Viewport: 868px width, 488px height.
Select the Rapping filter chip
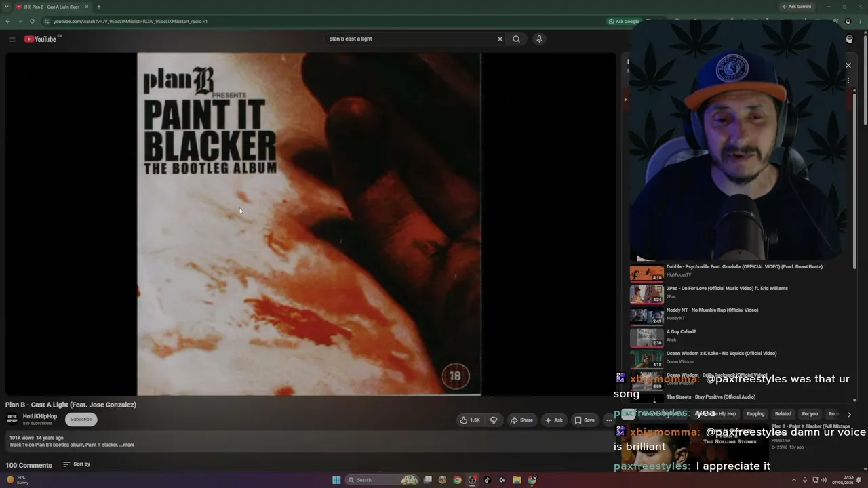point(755,414)
